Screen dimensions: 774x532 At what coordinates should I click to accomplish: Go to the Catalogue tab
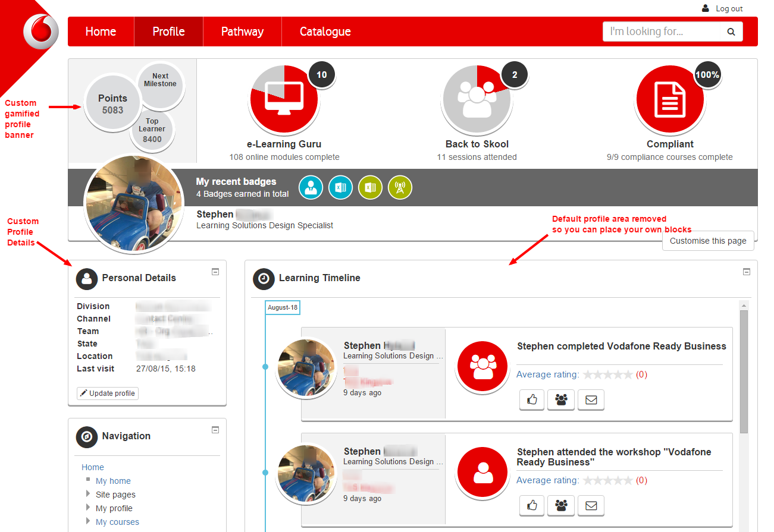coord(325,32)
